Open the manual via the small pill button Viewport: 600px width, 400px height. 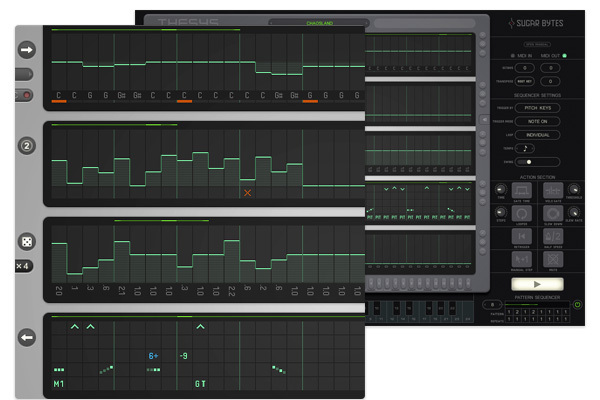pos(537,44)
